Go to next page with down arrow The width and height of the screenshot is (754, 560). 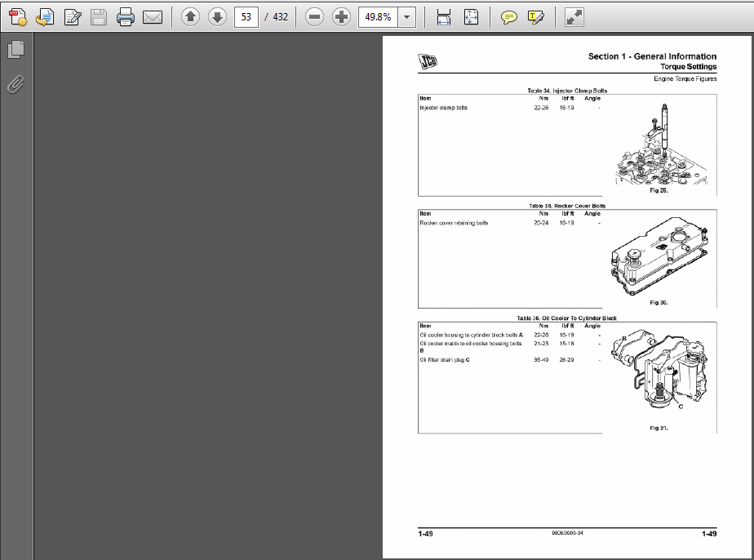(217, 17)
